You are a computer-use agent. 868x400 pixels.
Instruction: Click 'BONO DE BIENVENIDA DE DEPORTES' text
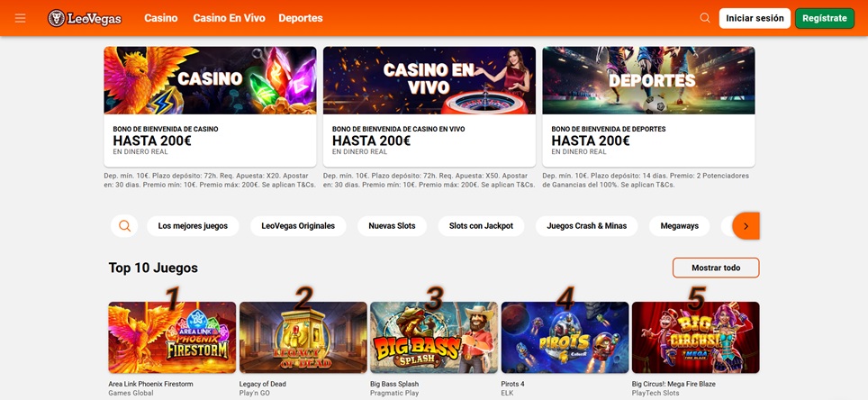[609, 129]
